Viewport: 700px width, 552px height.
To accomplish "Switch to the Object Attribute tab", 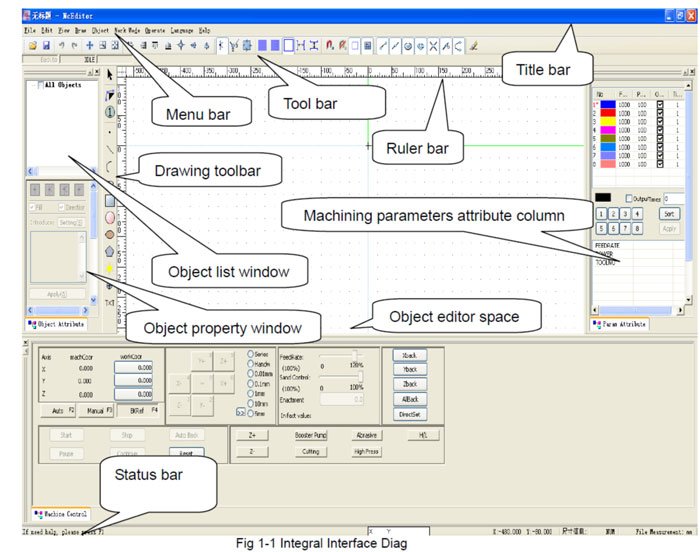I will point(56,324).
